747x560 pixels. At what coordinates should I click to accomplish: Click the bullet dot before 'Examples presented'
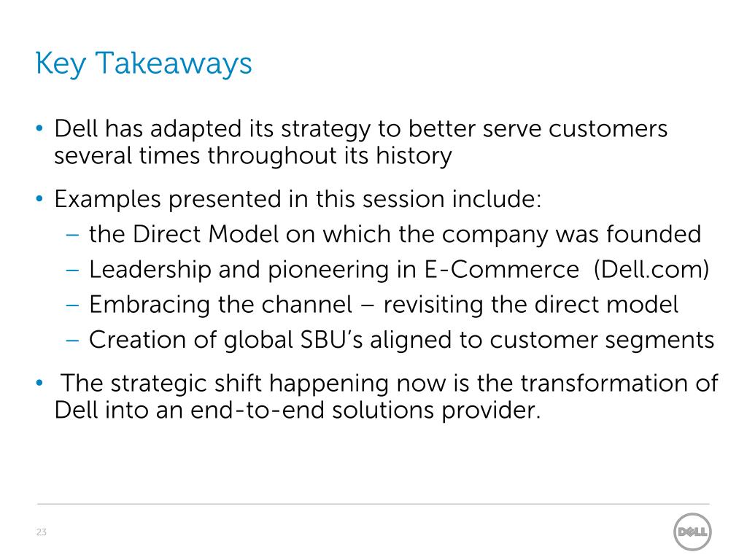40,198
